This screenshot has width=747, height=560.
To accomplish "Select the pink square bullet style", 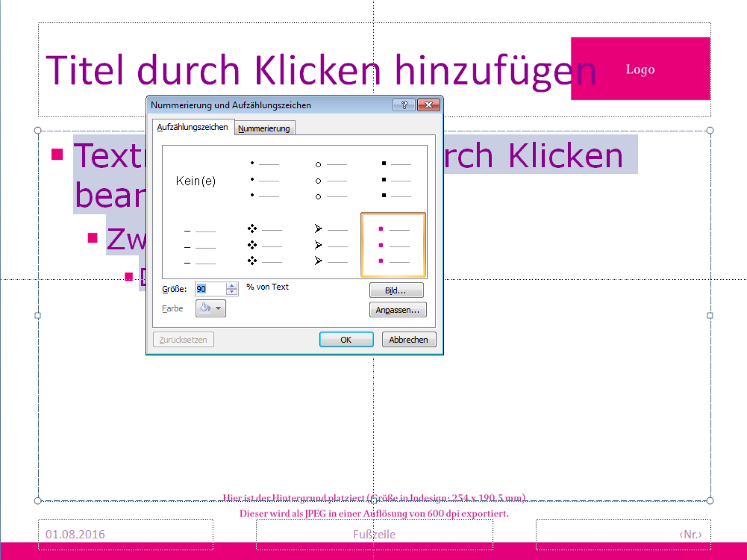I will tap(393, 245).
